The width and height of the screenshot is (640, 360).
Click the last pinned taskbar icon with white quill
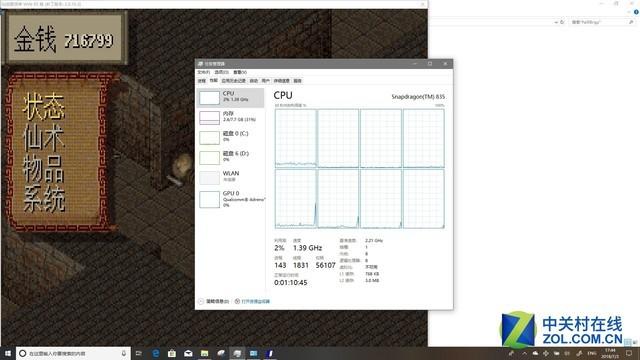[x=270, y=353]
